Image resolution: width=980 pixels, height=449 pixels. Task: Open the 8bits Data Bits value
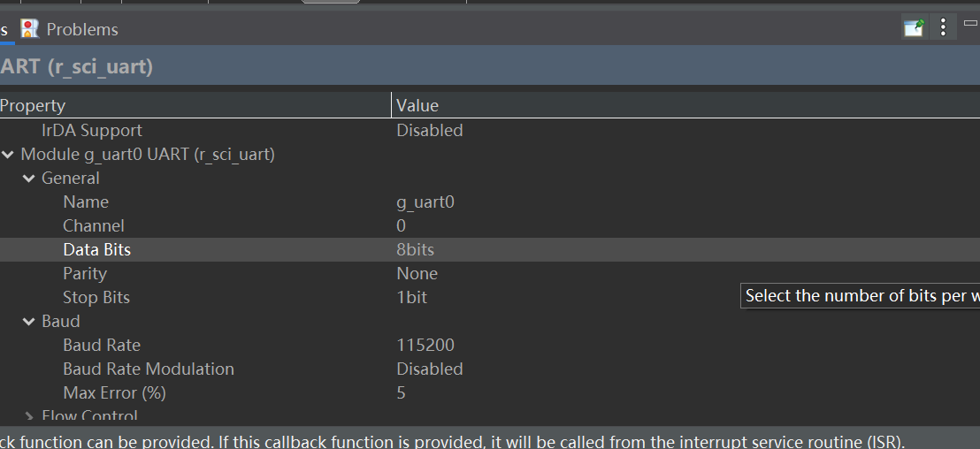point(415,249)
